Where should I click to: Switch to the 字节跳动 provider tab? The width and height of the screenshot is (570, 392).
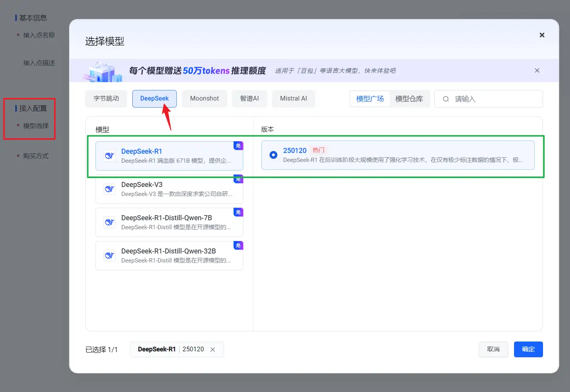(106, 99)
